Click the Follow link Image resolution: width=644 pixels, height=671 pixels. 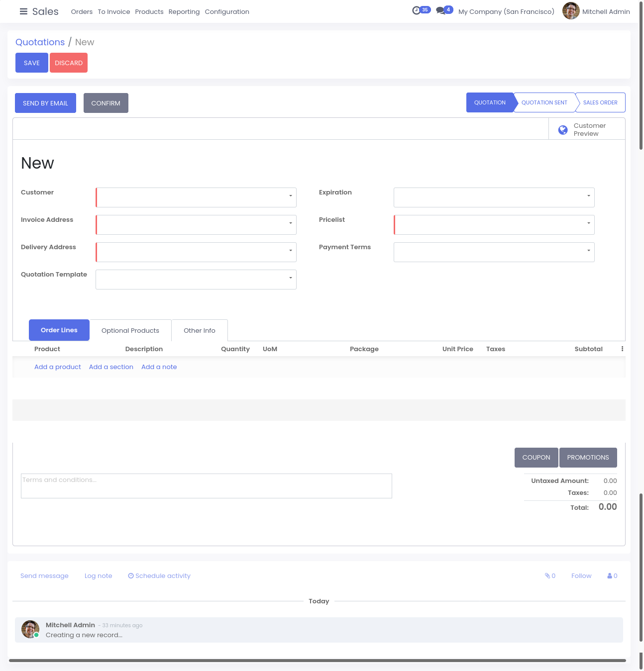(x=581, y=575)
